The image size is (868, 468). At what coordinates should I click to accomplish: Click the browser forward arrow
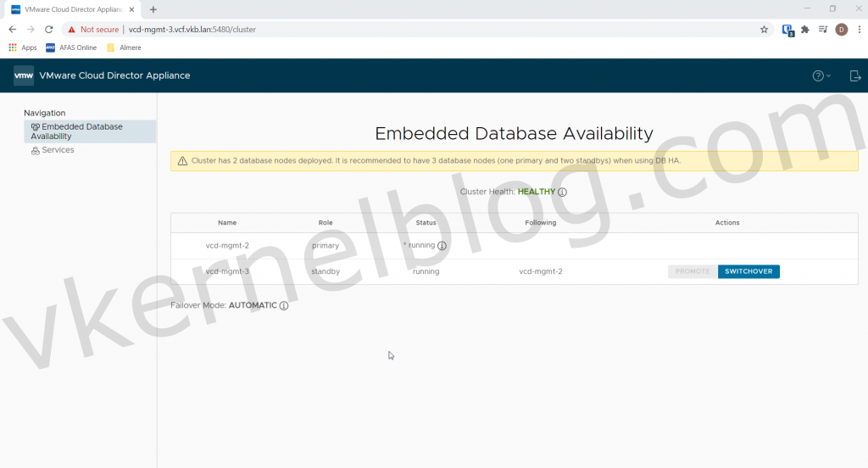pos(31,30)
